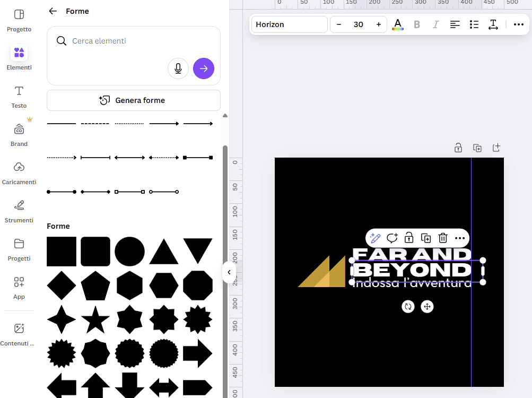
Task: Open the comment icon in the floating toolbar
Action: point(392,238)
